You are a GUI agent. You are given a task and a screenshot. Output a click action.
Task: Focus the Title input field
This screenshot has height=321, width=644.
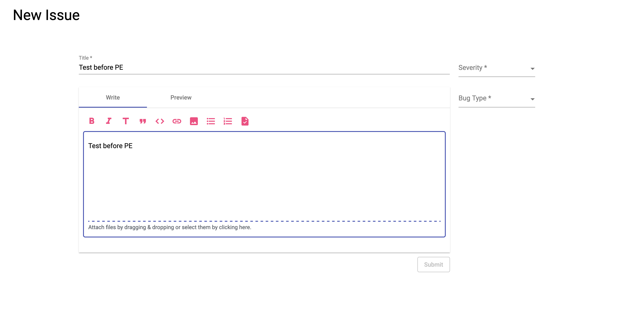tap(264, 68)
